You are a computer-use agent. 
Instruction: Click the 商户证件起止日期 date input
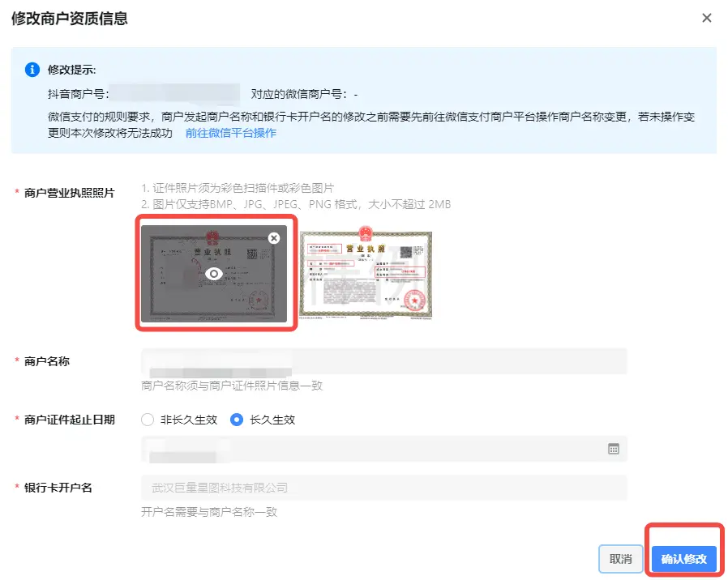pos(384,449)
